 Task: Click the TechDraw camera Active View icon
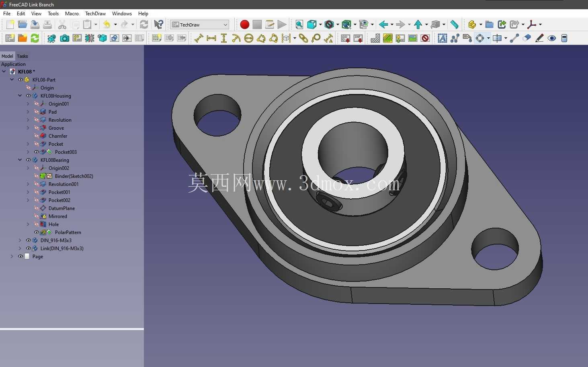pyautogui.click(x=64, y=38)
